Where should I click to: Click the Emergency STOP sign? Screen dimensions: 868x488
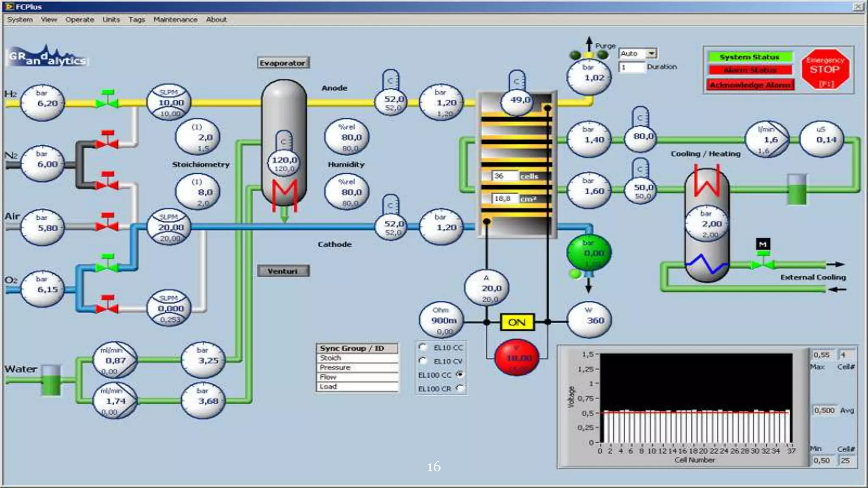pos(825,69)
